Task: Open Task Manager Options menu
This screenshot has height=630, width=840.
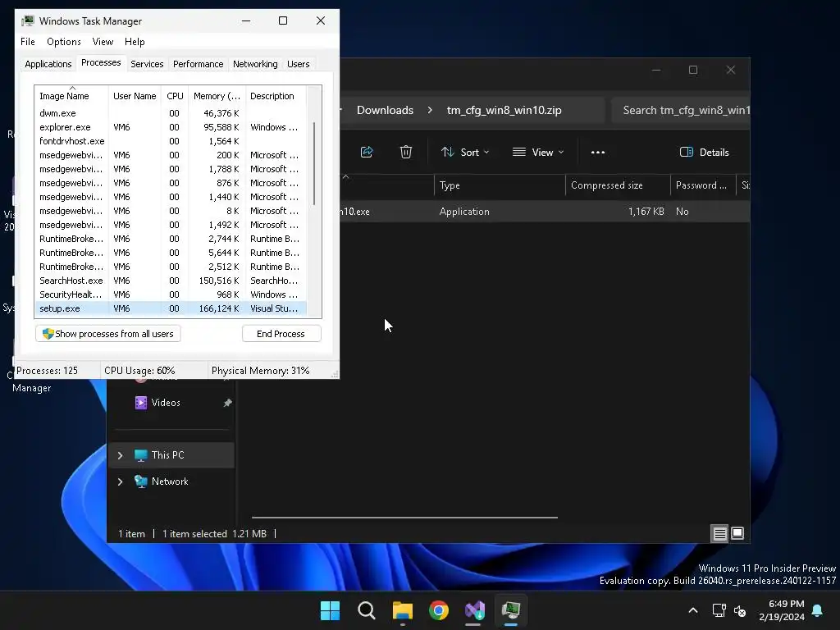Action: [x=64, y=42]
